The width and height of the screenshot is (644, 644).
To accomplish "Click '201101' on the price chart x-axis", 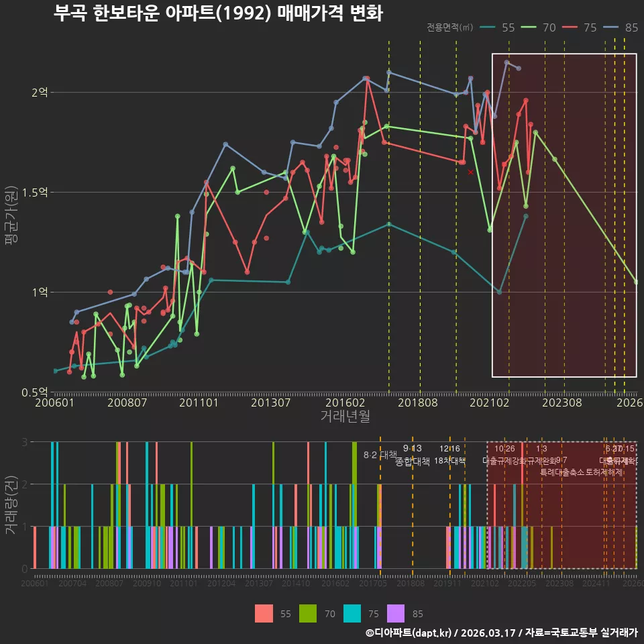I will coord(199,402).
